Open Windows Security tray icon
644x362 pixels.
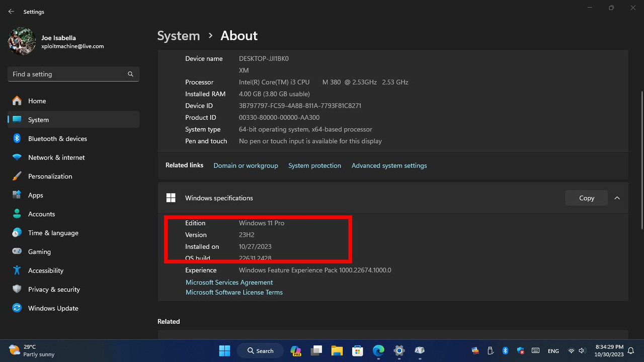[x=521, y=350]
